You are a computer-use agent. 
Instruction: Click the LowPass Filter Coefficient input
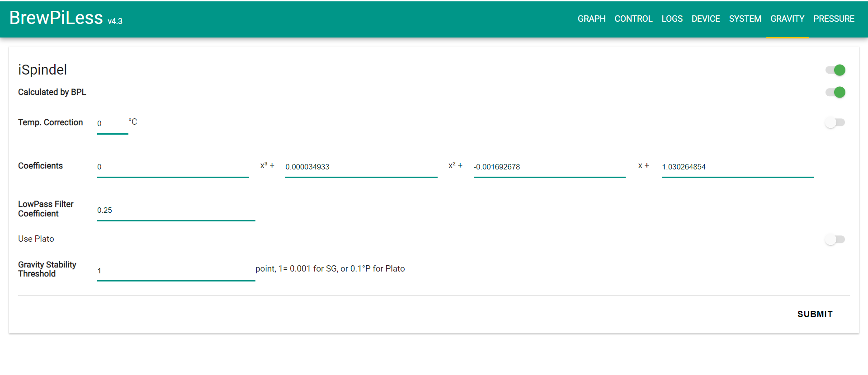pyautogui.click(x=176, y=211)
